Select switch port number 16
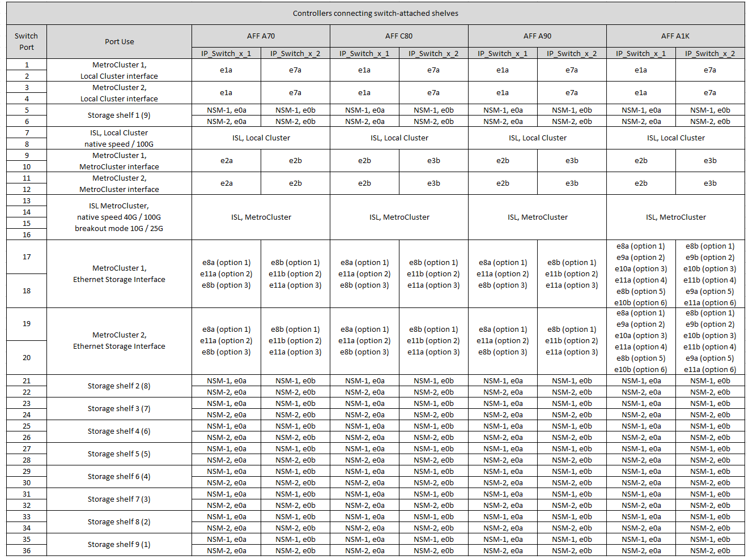 [x=27, y=234]
